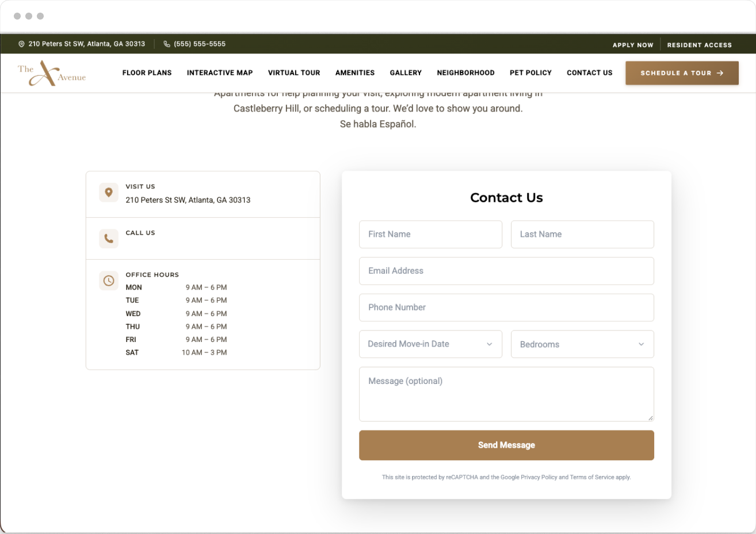Open the Virtual Tour nav link

pos(294,73)
